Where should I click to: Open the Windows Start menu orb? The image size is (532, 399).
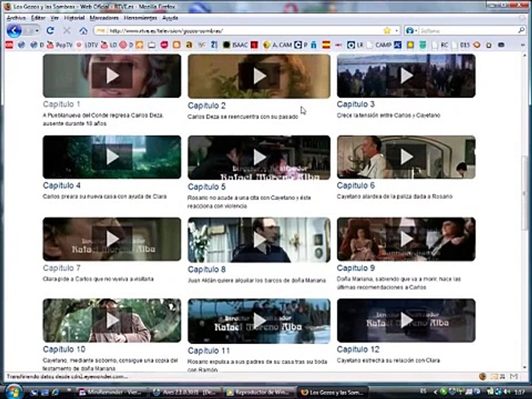[13, 392]
